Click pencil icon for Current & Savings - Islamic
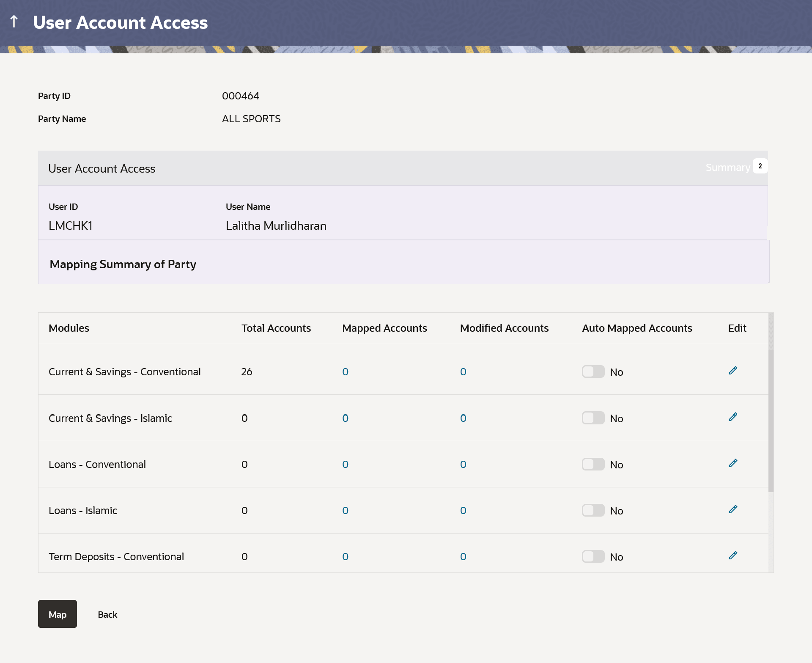812x663 pixels. (x=733, y=417)
